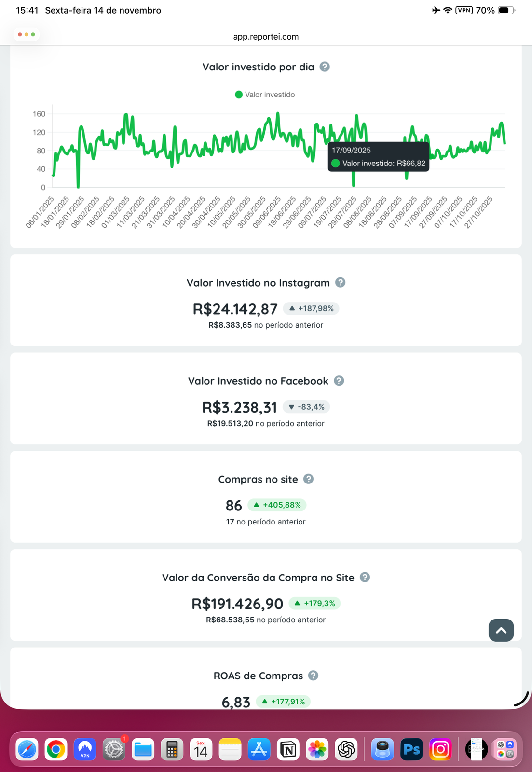Click the +177,91% ROAS change badge
532x772 pixels.
(283, 702)
